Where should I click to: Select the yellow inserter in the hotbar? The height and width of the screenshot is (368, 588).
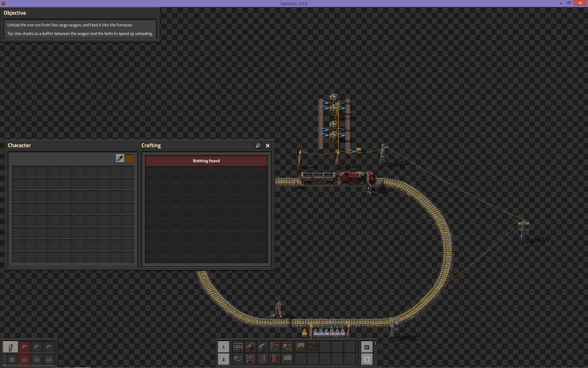287,347
